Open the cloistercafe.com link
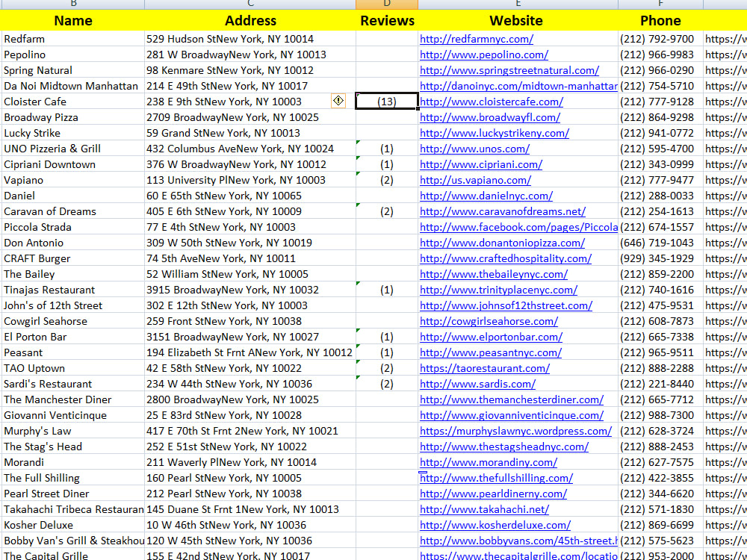 pyautogui.click(x=492, y=102)
